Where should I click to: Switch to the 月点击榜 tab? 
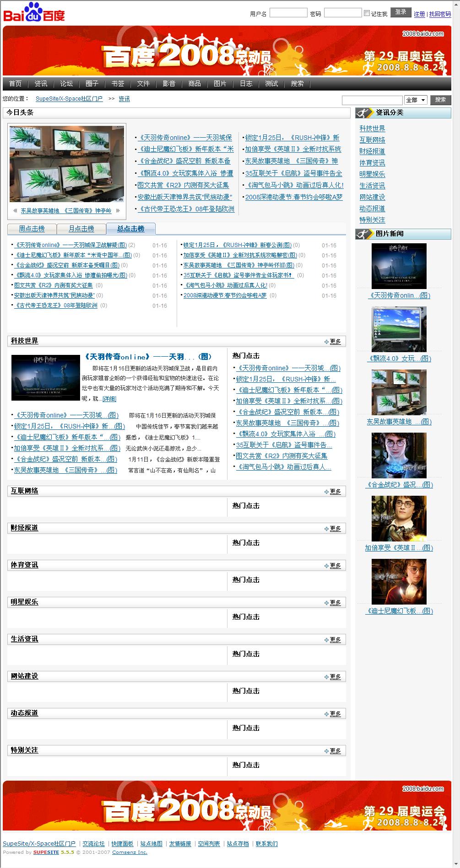coord(81,229)
